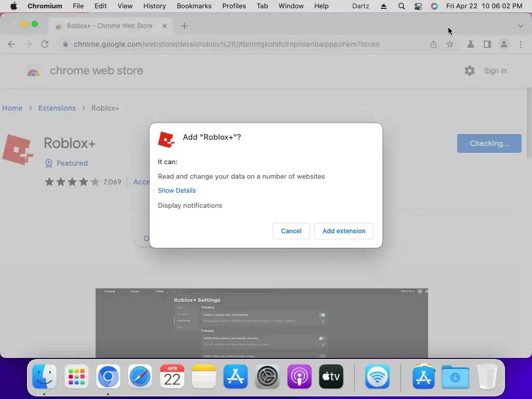Viewport: 532px width, 399px height.
Task: Open the Chromium three-dot menu
Action: (x=521, y=44)
